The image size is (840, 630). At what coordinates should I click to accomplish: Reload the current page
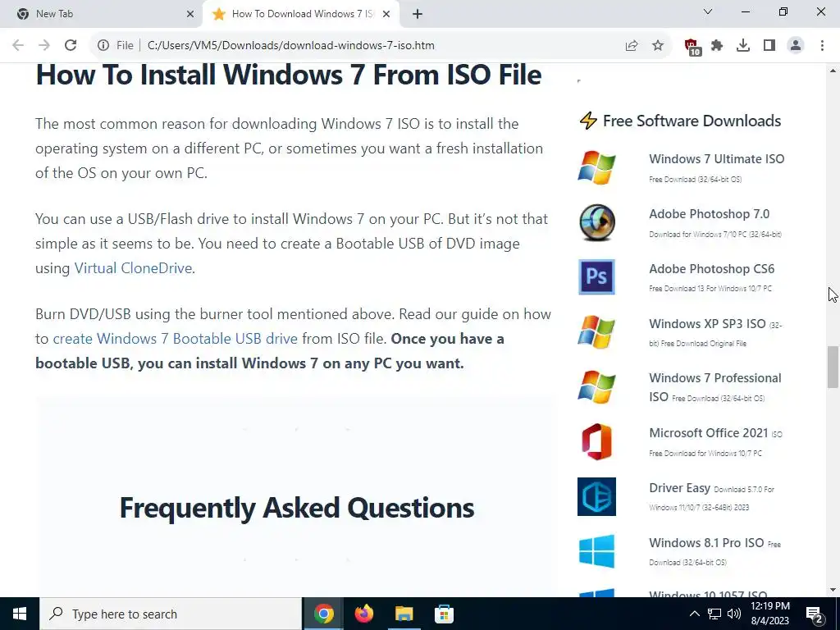pos(71,46)
